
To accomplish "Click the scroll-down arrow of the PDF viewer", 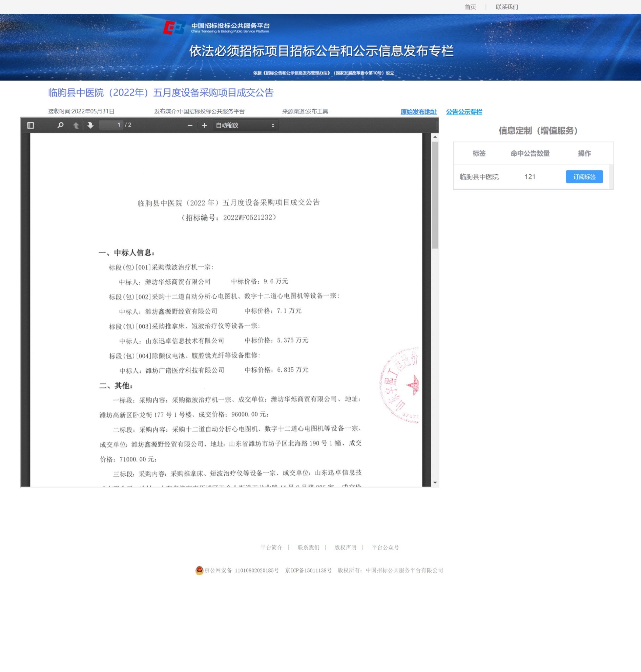I will [435, 482].
